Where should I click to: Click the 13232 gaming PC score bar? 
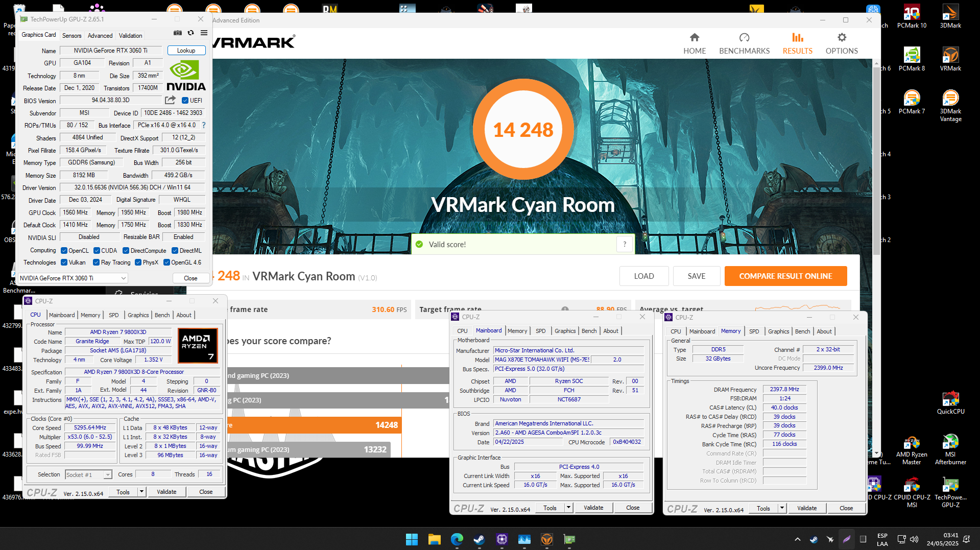pyautogui.click(x=308, y=449)
